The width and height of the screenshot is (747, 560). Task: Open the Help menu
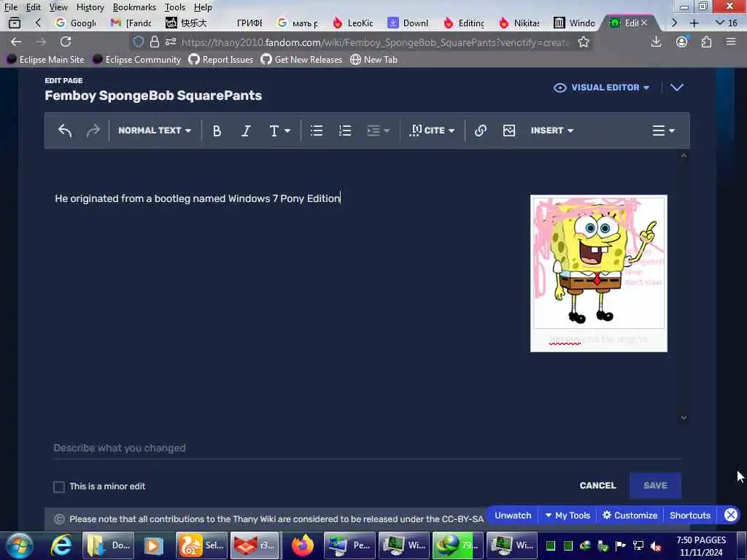point(203,7)
